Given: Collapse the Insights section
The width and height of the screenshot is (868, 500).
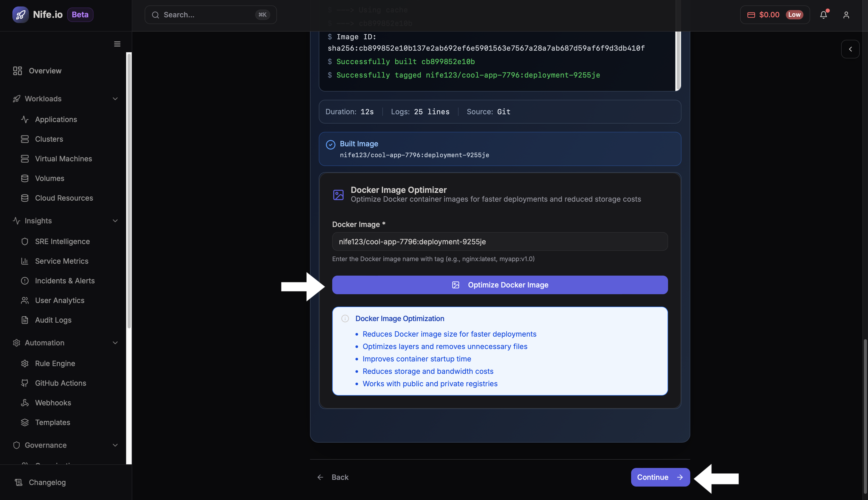Looking at the screenshot, I should pyautogui.click(x=115, y=221).
